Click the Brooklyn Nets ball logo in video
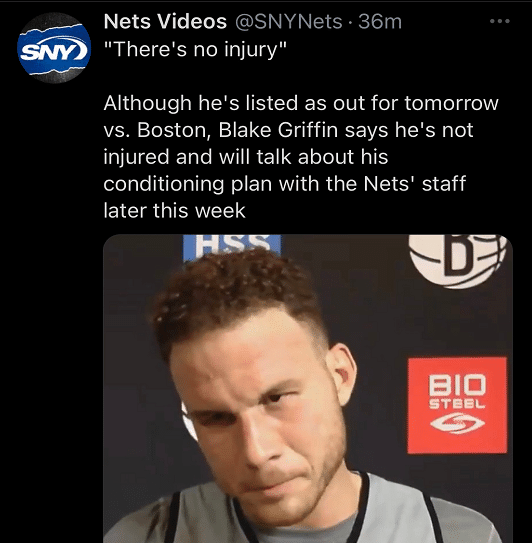The image size is (532, 543). click(458, 261)
